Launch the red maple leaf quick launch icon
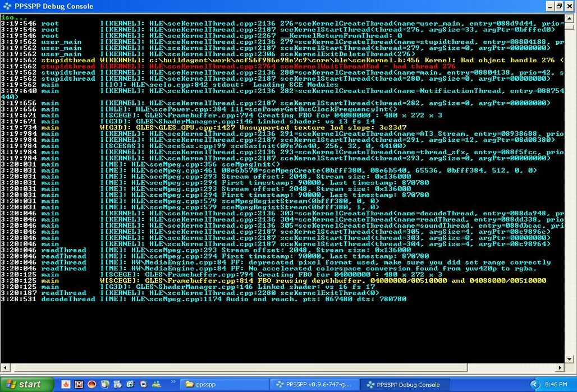This screenshot has height=392, width=577. [66, 385]
